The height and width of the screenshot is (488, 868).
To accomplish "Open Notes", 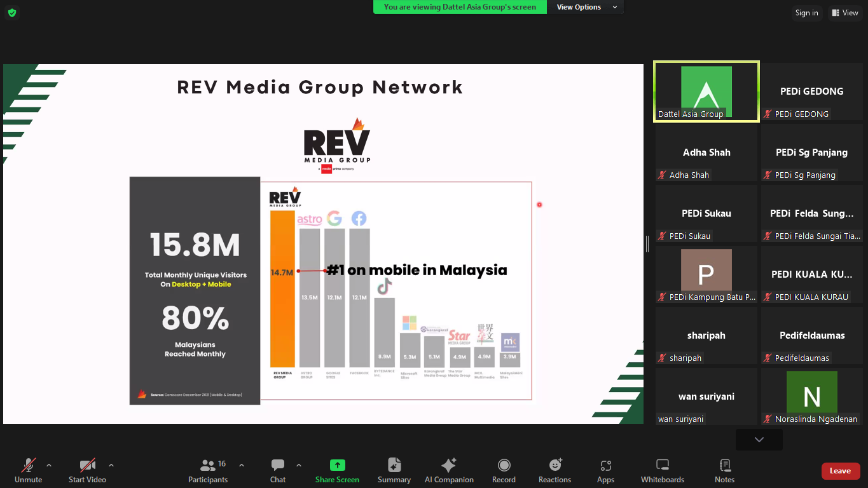I will point(724,470).
